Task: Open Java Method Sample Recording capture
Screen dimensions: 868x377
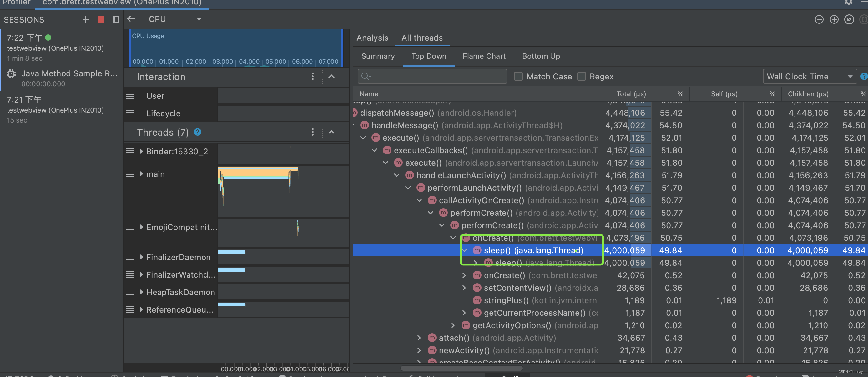Action: (x=62, y=78)
